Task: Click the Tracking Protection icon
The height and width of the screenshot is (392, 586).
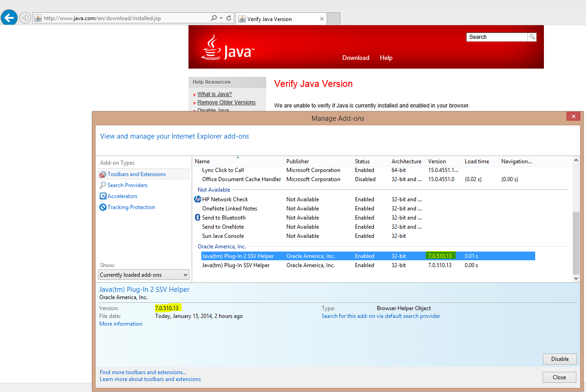Action: pyautogui.click(x=103, y=207)
